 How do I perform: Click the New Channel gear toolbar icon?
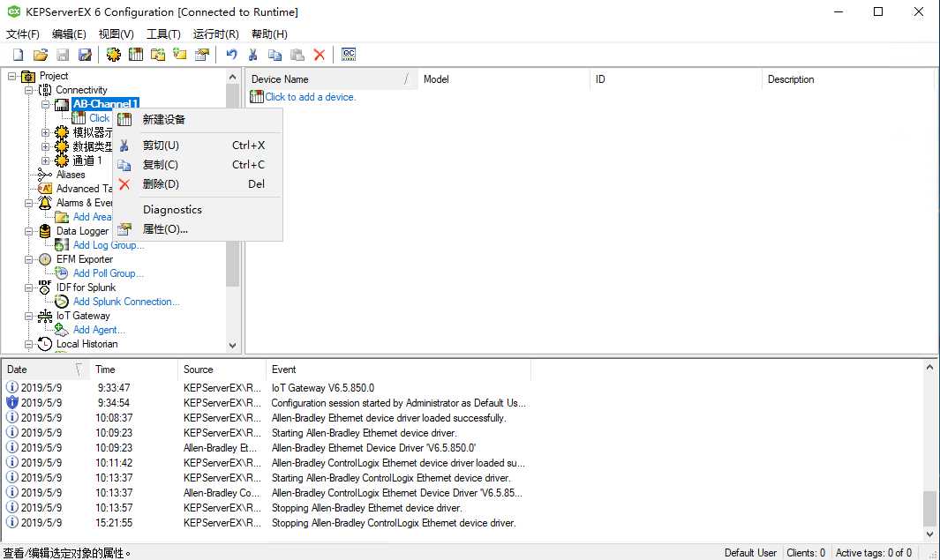pos(113,55)
